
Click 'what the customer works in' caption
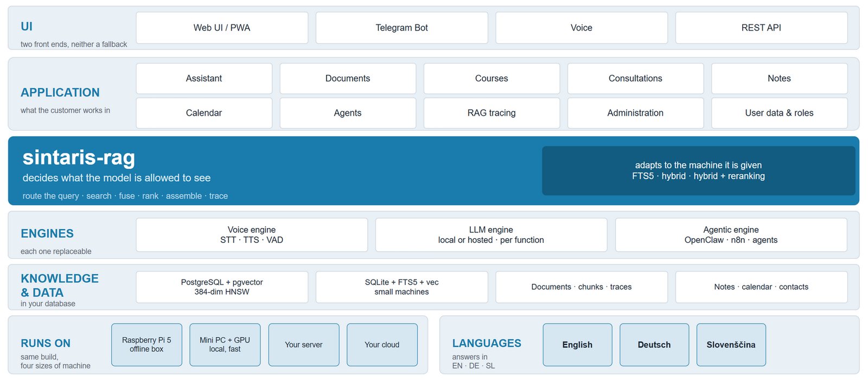coord(65,111)
